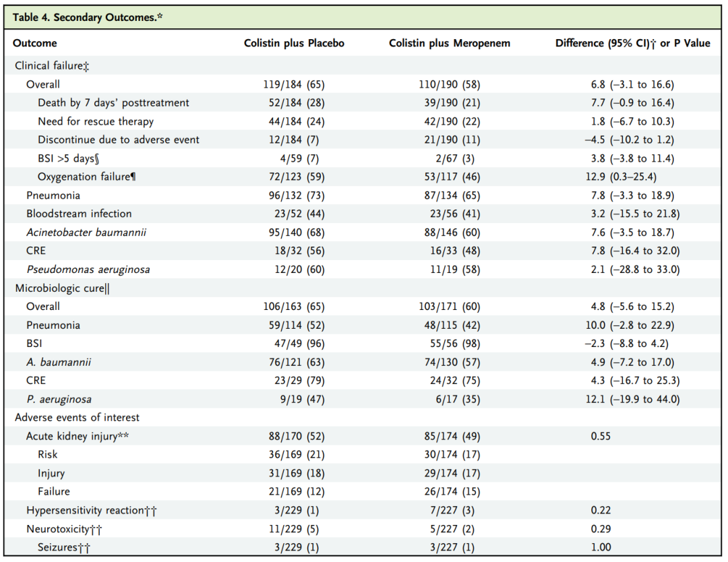The height and width of the screenshot is (562, 728).
Task: Select the Death by 7 days' posttreatment row label
Action: tap(113, 102)
